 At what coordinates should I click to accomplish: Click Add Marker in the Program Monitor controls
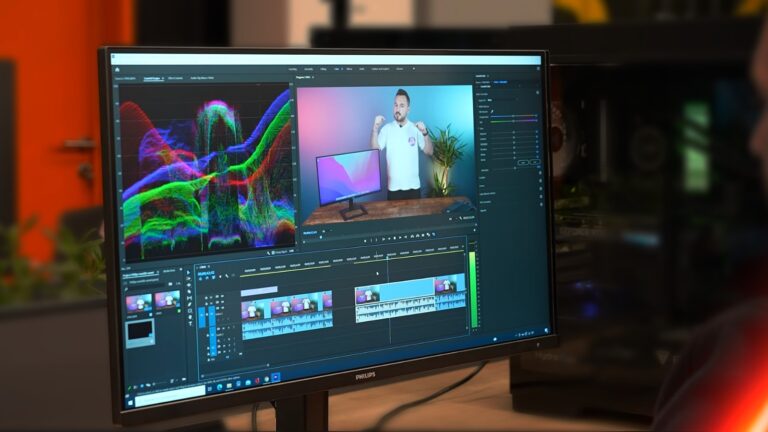tap(365, 241)
